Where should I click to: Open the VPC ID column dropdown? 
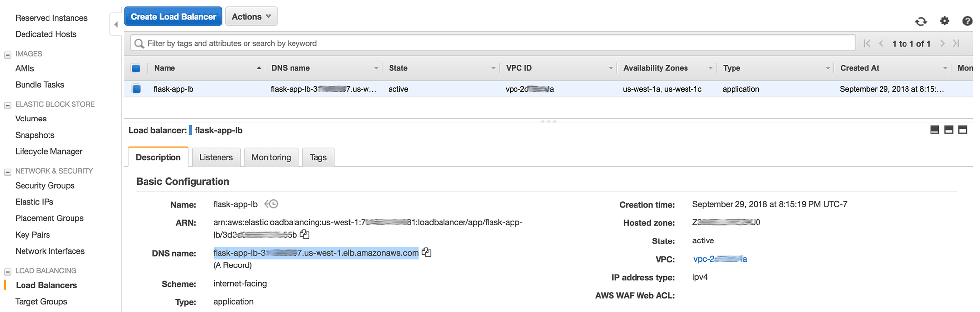(611, 68)
